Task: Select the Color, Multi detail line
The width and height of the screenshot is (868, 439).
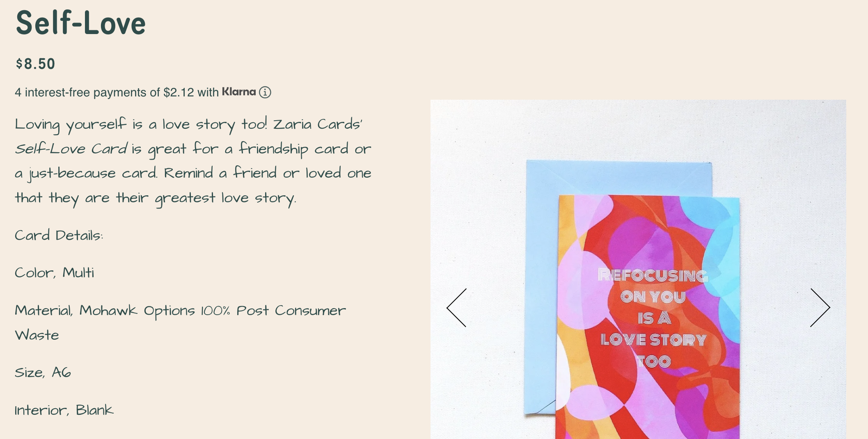Action: pos(55,273)
